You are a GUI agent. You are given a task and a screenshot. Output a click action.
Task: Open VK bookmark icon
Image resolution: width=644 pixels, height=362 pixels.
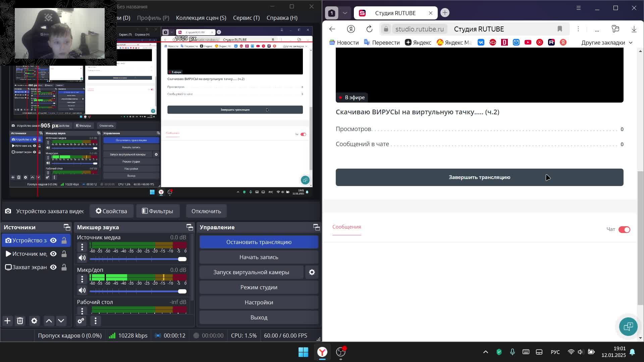pyautogui.click(x=481, y=42)
